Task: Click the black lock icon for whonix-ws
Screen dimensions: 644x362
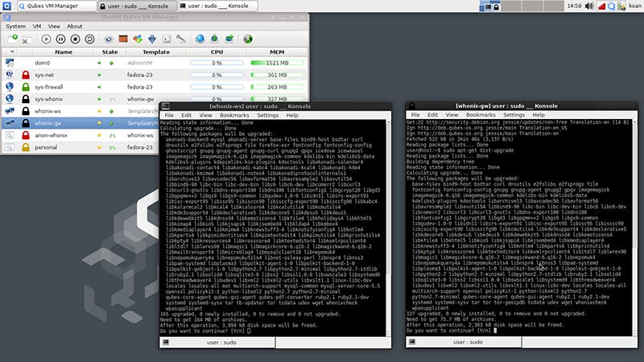Action: (x=26, y=111)
